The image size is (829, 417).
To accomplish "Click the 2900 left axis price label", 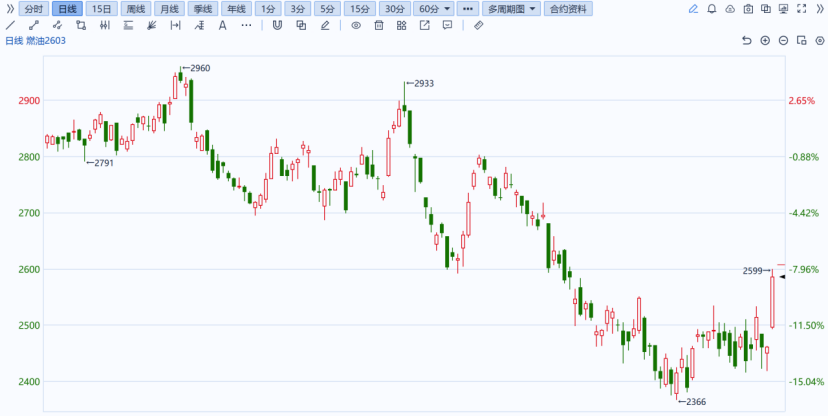I will [30, 101].
